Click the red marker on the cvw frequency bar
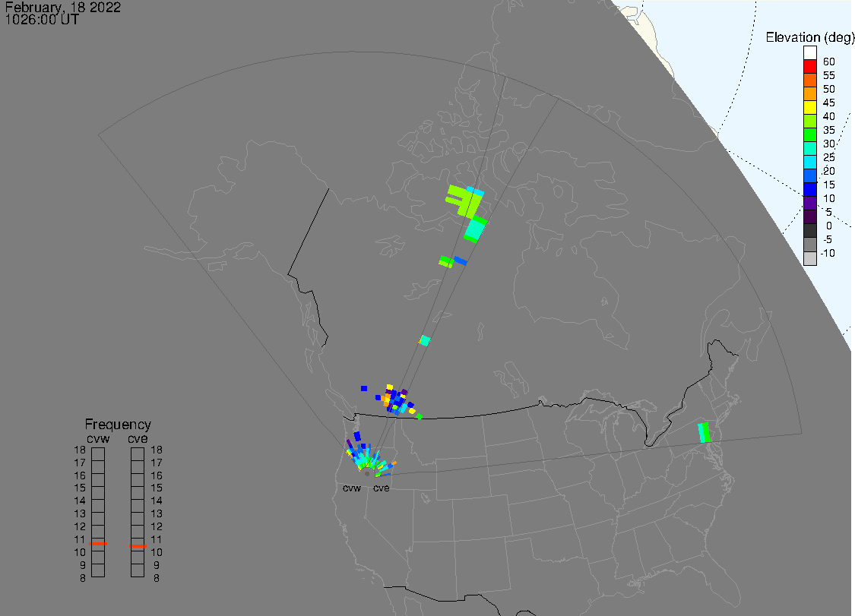Image resolution: width=855 pixels, height=616 pixels. 98,544
